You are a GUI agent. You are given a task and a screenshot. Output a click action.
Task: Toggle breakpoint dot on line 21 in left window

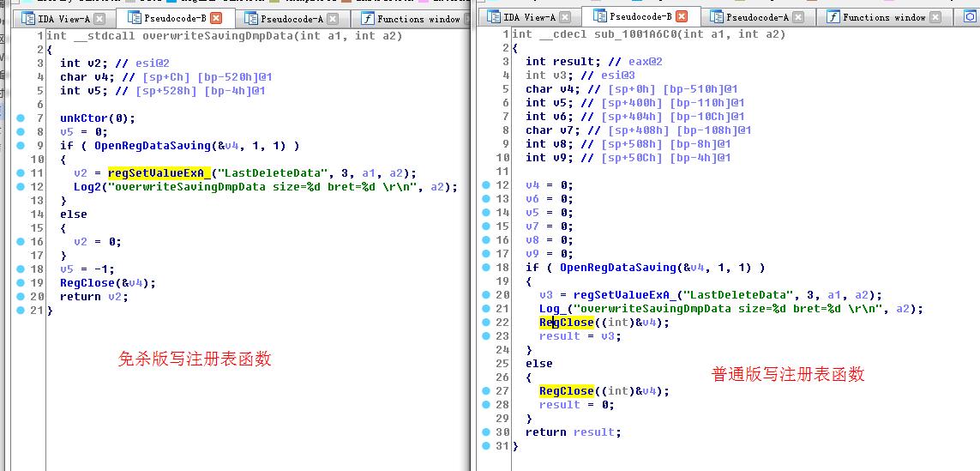(21, 311)
